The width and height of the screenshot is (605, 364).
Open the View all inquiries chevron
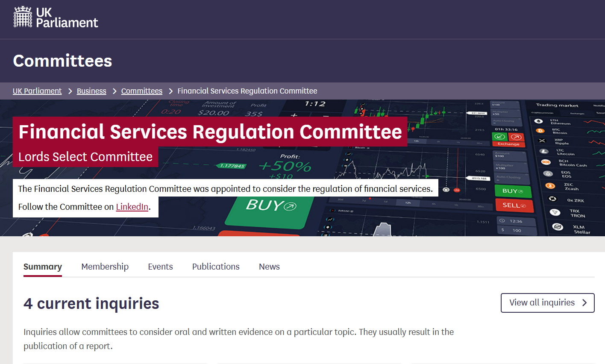[x=585, y=302]
